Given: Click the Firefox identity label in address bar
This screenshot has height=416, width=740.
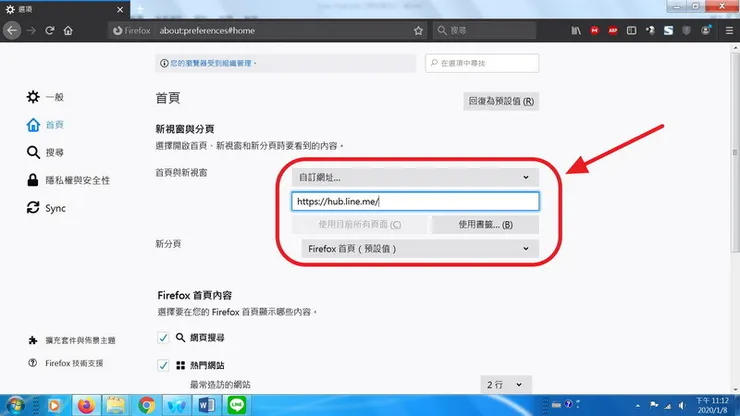Looking at the screenshot, I should [x=132, y=31].
